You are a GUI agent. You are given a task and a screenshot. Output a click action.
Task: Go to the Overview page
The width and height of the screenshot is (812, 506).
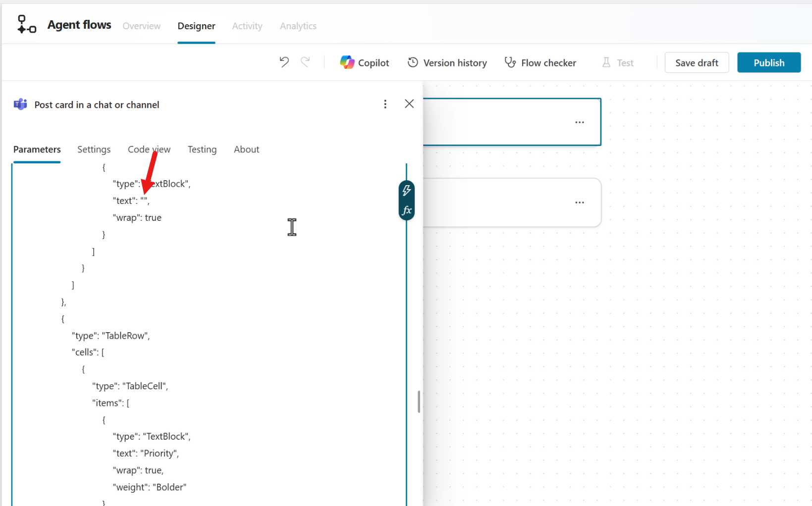click(x=142, y=26)
